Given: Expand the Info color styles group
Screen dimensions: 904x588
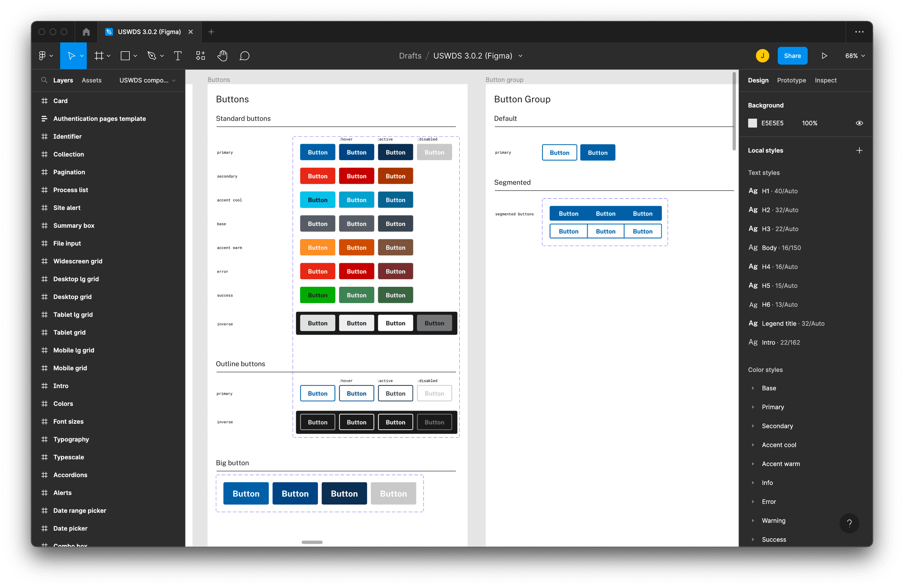Looking at the screenshot, I should (x=753, y=482).
